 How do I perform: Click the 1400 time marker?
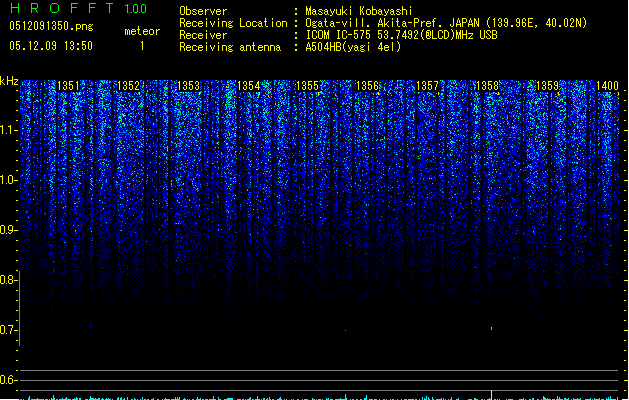tap(607, 85)
